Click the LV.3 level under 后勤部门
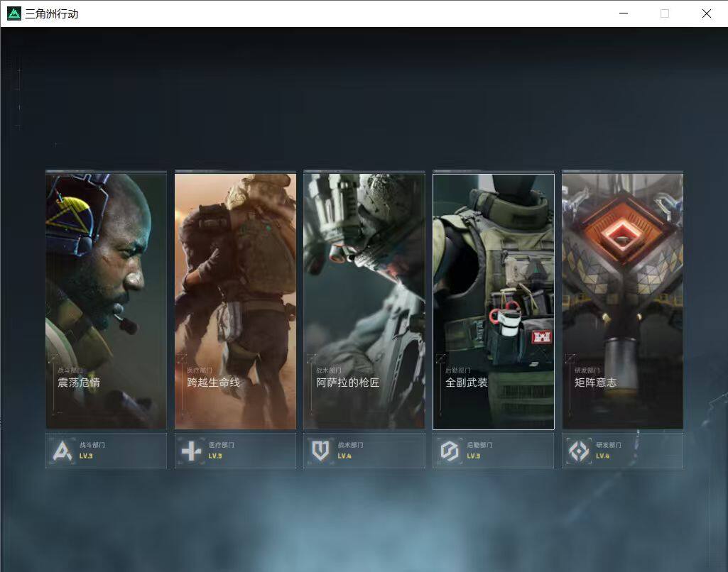The width and height of the screenshot is (728, 572). pyautogui.click(x=474, y=456)
